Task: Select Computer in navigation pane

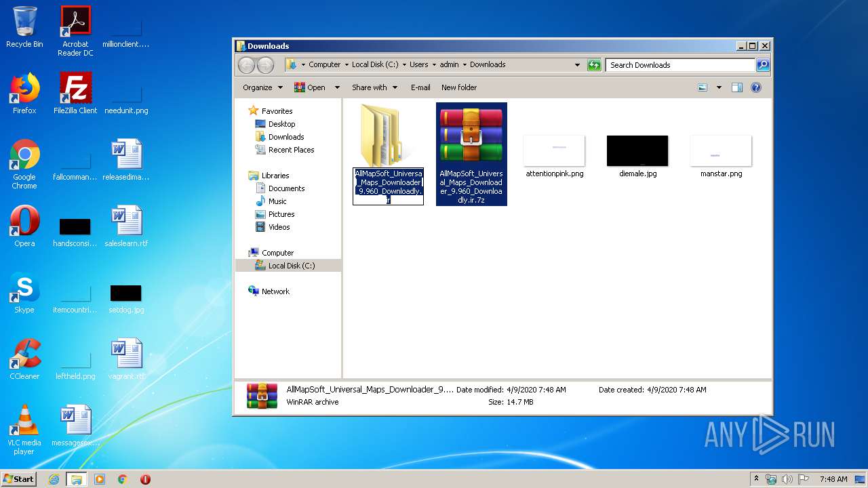Action: pyautogui.click(x=271, y=253)
